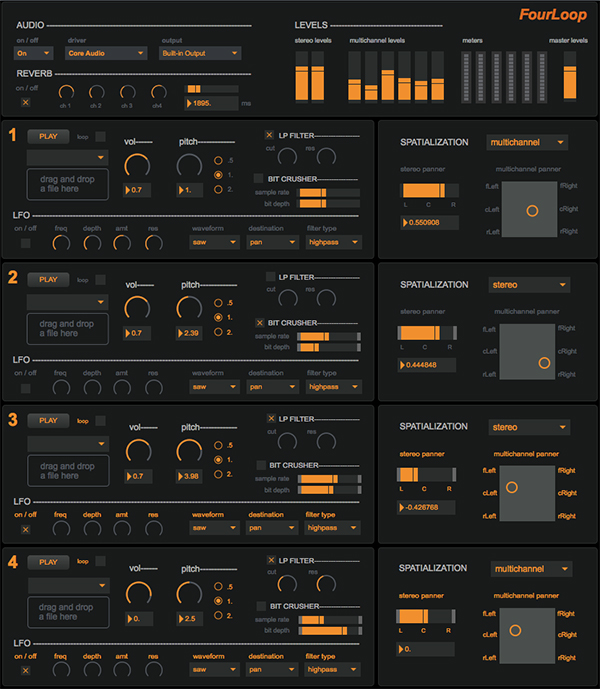Enable the loop checkbox on track 1
This screenshot has height=689, width=600.
100,135
